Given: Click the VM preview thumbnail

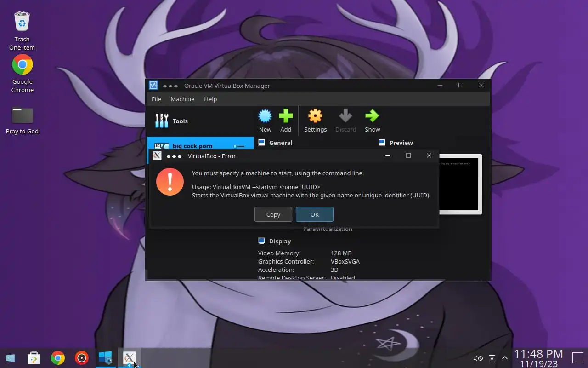Looking at the screenshot, I should click(x=460, y=184).
